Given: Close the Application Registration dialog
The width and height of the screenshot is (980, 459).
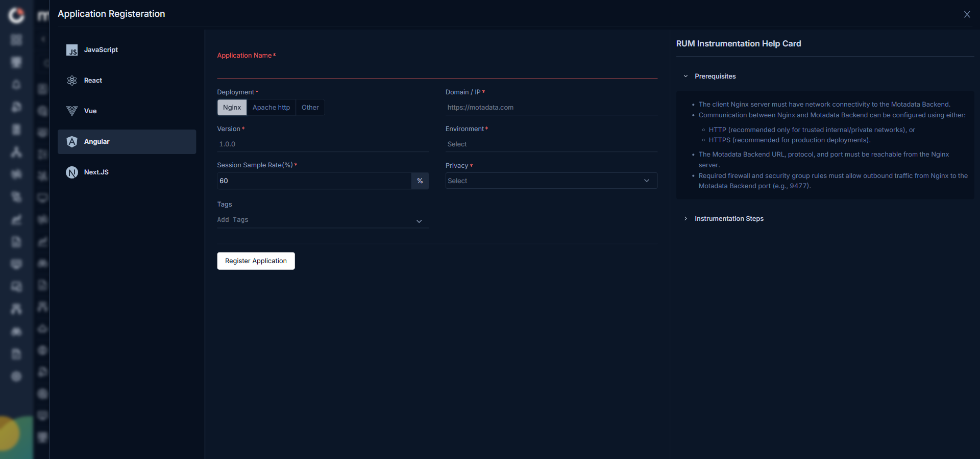Looking at the screenshot, I should [x=967, y=14].
